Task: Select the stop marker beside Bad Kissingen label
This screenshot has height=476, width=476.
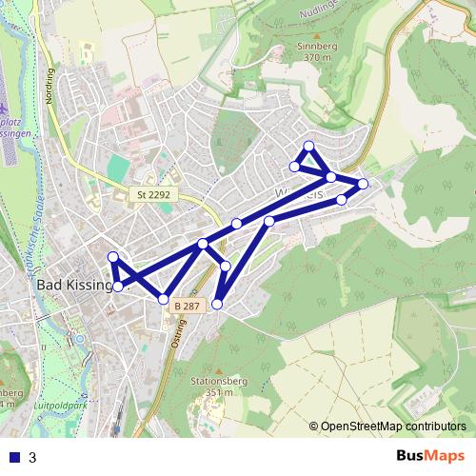Action: 118,287
